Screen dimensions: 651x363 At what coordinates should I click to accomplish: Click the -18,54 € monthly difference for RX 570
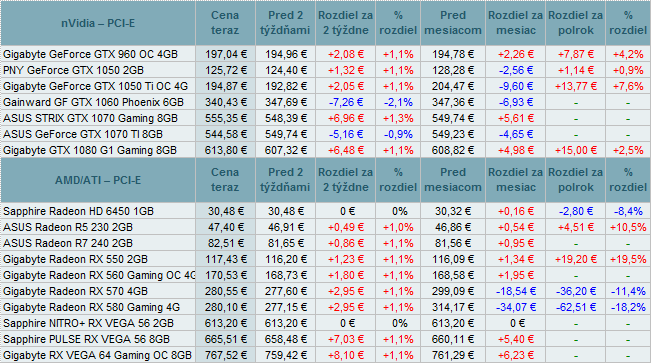pyautogui.click(x=516, y=291)
